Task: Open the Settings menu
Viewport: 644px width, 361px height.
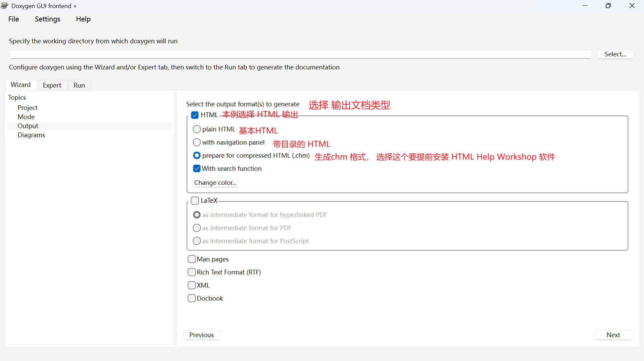Action: coord(48,19)
